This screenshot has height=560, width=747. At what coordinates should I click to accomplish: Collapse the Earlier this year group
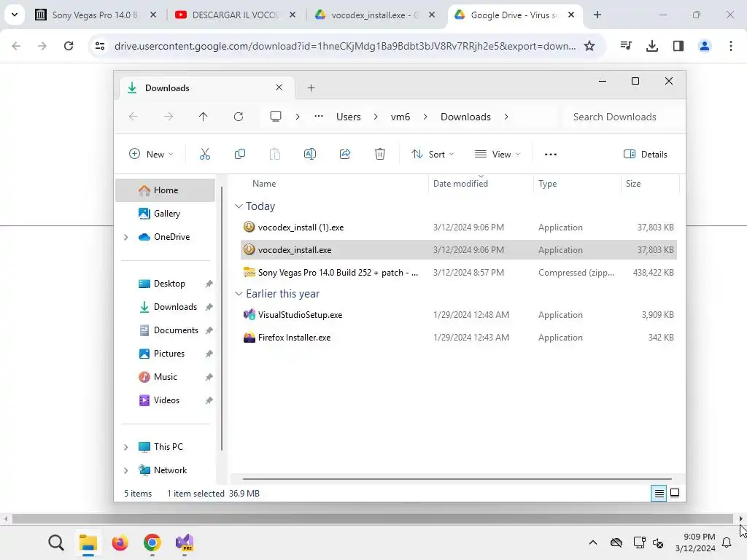click(239, 294)
